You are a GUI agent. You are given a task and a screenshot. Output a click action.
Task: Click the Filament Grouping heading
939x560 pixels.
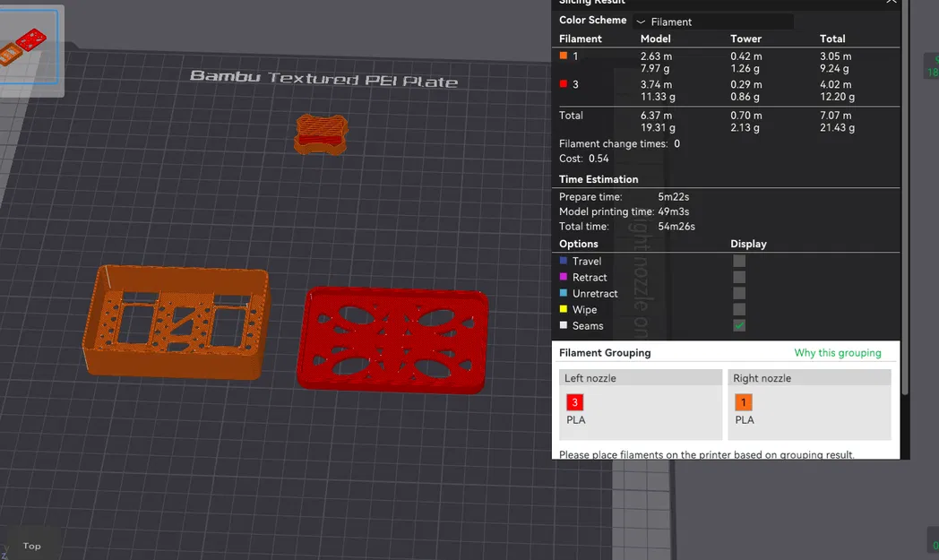pos(605,353)
